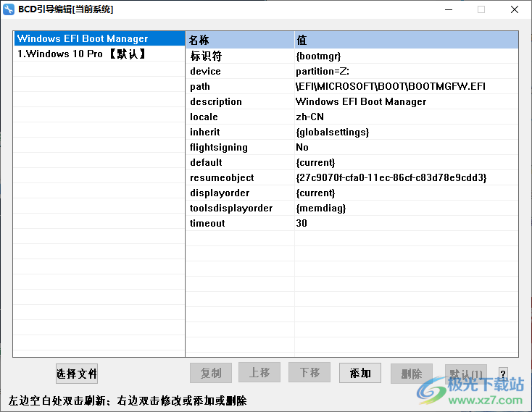Click the locale value zh-CN
The width and height of the screenshot is (532, 412).
click(x=309, y=117)
